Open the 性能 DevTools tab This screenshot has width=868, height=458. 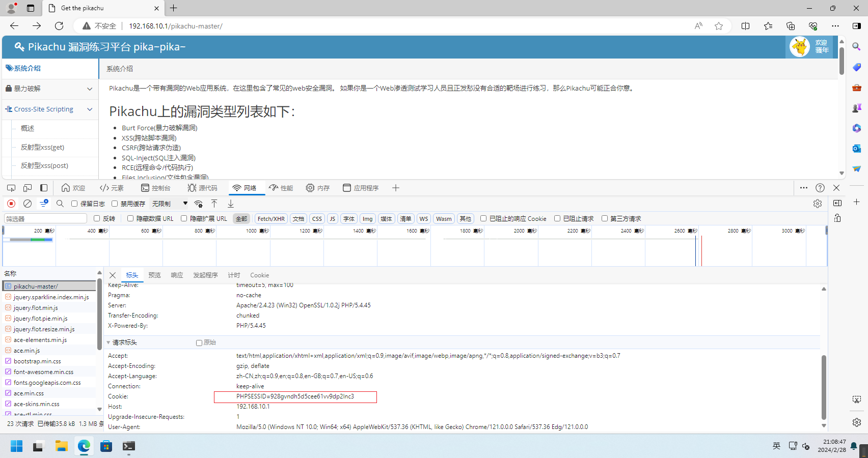pos(281,188)
